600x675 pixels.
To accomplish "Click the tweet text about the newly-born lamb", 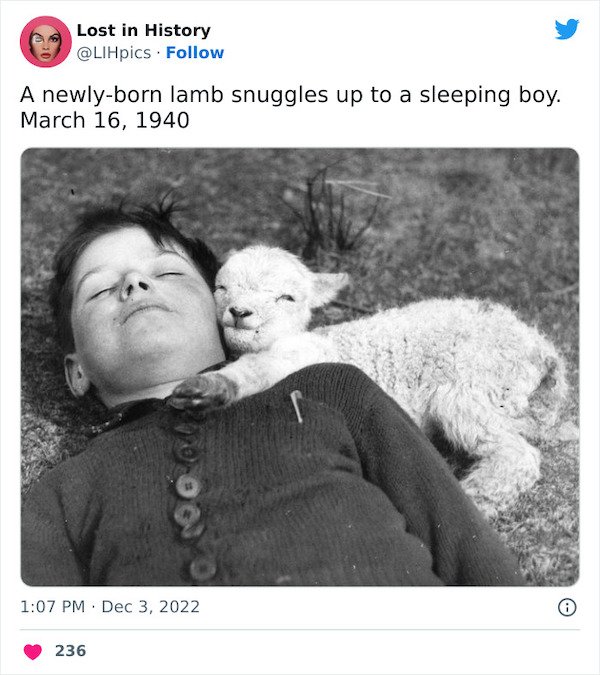I will (x=291, y=107).
